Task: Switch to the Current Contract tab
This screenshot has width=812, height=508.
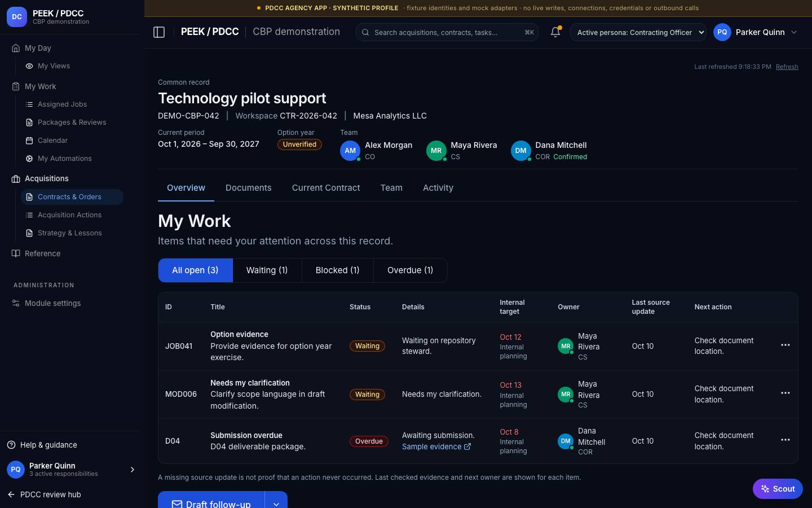Action: point(326,188)
